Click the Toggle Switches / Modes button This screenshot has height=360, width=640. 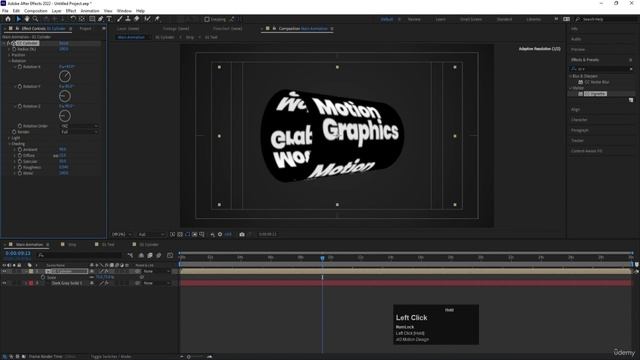111,356
